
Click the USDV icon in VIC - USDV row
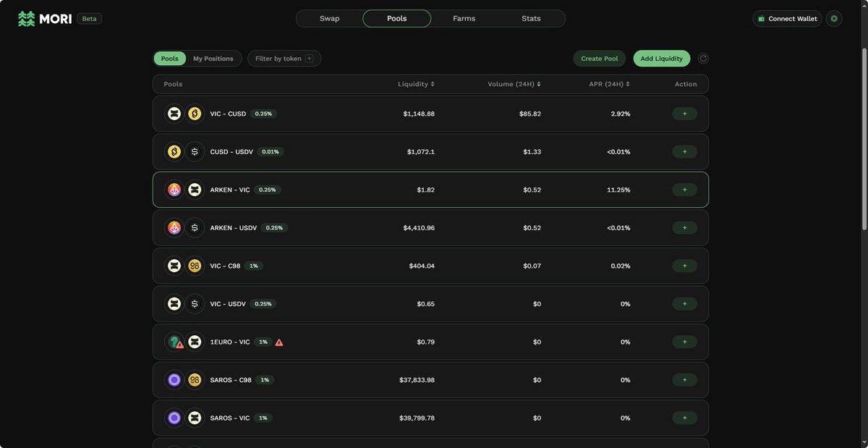(195, 304)
